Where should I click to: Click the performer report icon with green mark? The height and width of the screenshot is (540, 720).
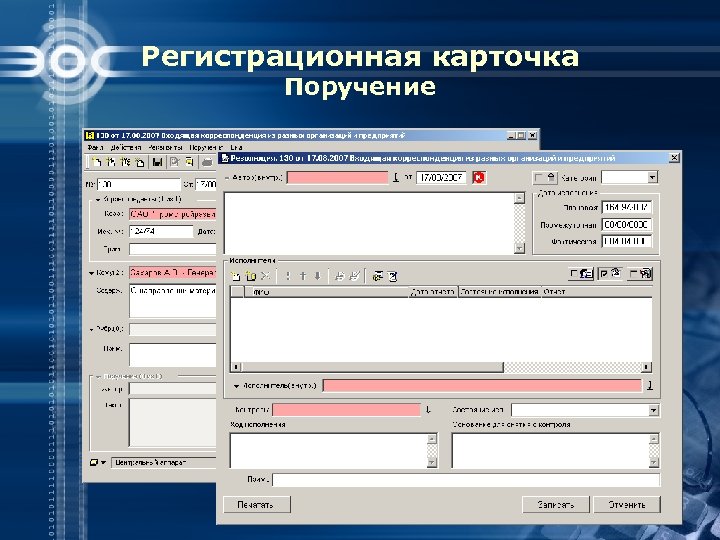[x=377, y=276]
